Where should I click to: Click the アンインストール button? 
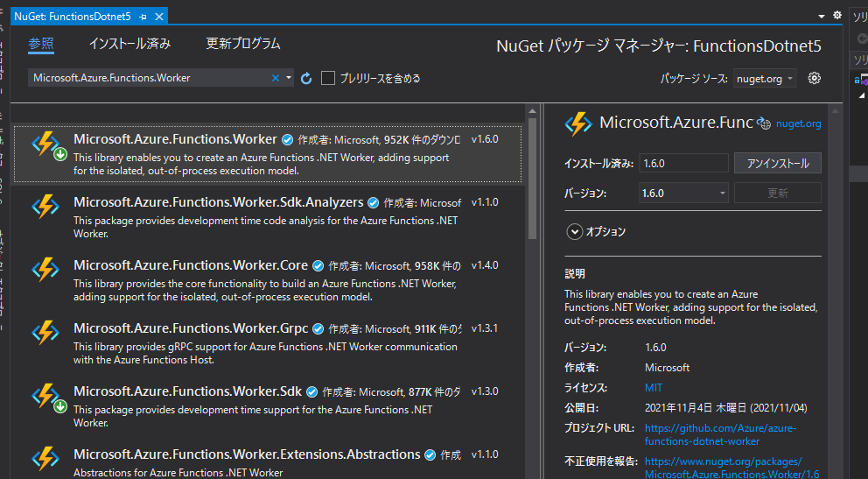pyautogui.click(x=778, y=164)
